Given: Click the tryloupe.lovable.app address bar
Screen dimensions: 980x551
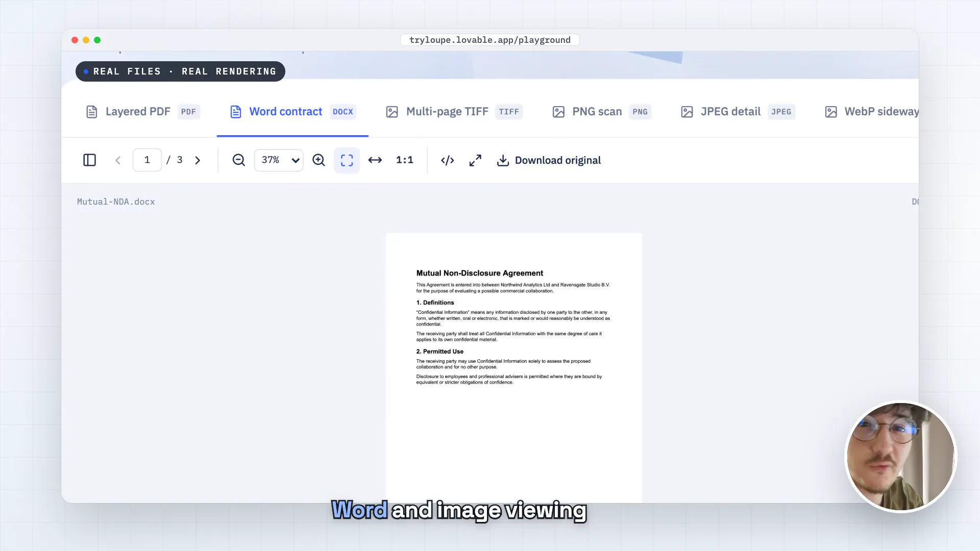Looking at the screenshot, I should click(x=490, y=40).
